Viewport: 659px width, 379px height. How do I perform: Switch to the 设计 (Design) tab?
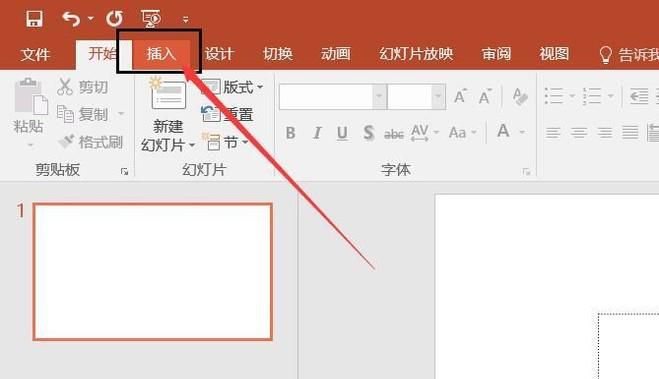tap(219, 53)
